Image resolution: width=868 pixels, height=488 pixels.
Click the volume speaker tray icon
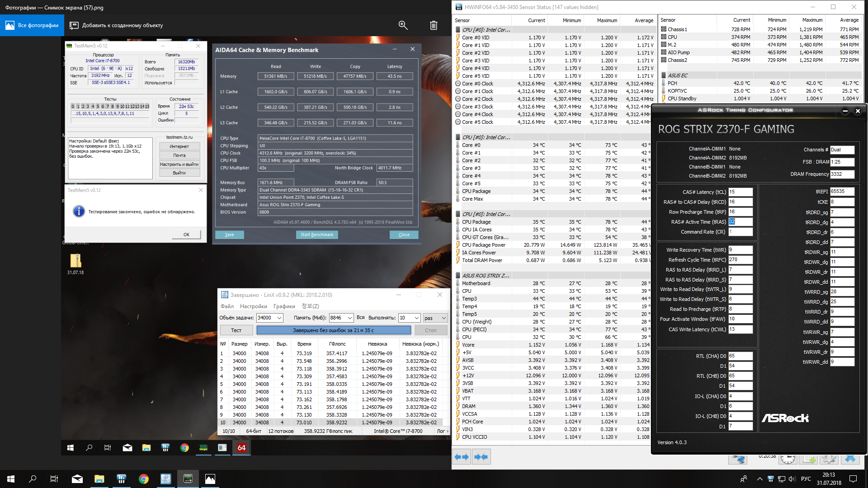(x=792, y=479)
